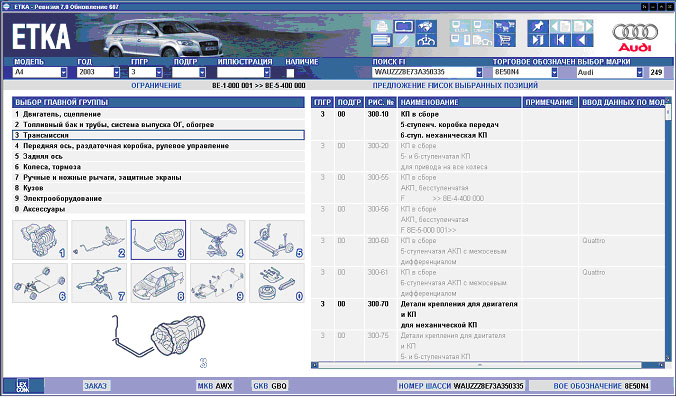Viewport: 676px width, 398px height.
Task: Click the pushpin icon
Action: click(x=538, y=26)
